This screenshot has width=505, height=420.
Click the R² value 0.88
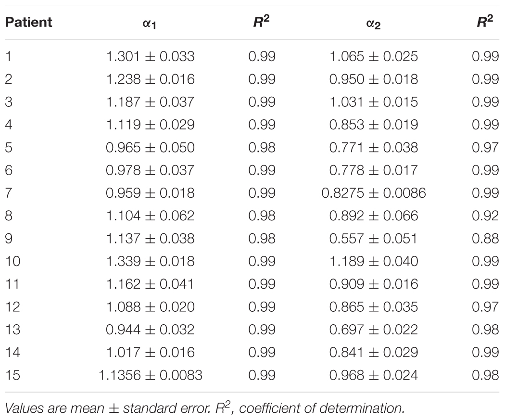click(x=485, y=239)
